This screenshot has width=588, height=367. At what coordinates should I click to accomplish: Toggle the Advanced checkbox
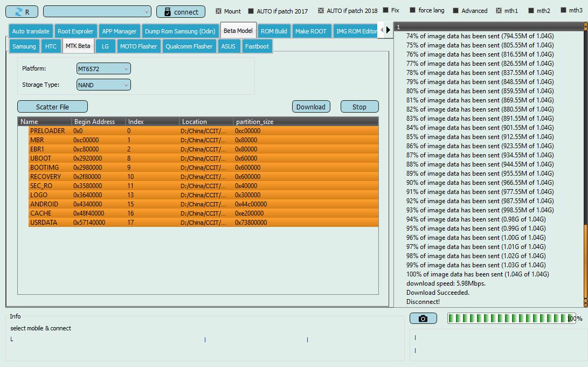coord(455,10)
